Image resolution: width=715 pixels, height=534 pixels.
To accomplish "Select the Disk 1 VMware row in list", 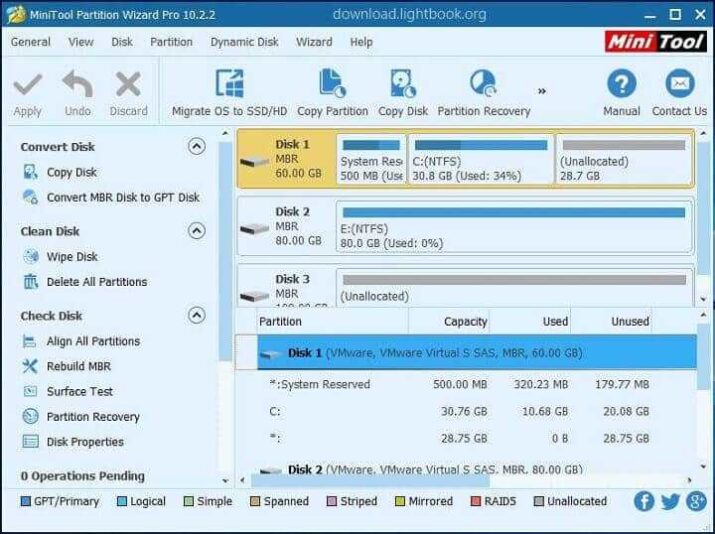I will pyautogui.click(x=477, y=353).
